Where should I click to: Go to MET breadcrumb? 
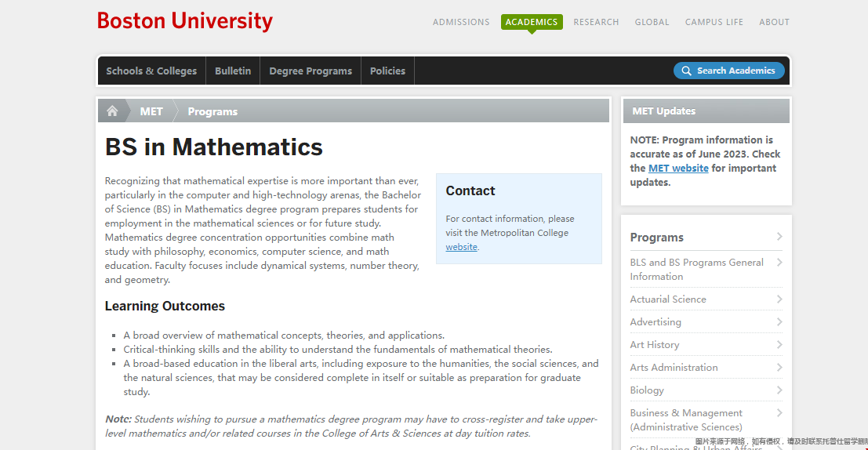pos(151,111)
